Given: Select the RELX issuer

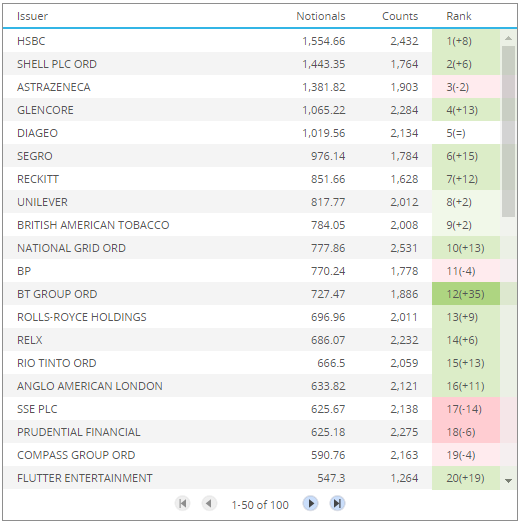Looking at the screenshot, I should pos(30,340).
